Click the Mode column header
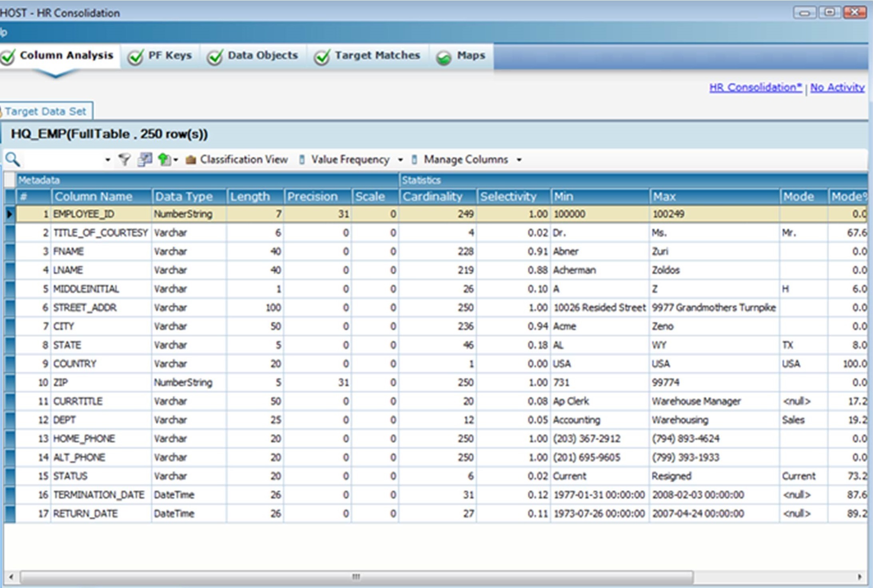The width and height of the screenshot is (873, 588). point(804,197)
